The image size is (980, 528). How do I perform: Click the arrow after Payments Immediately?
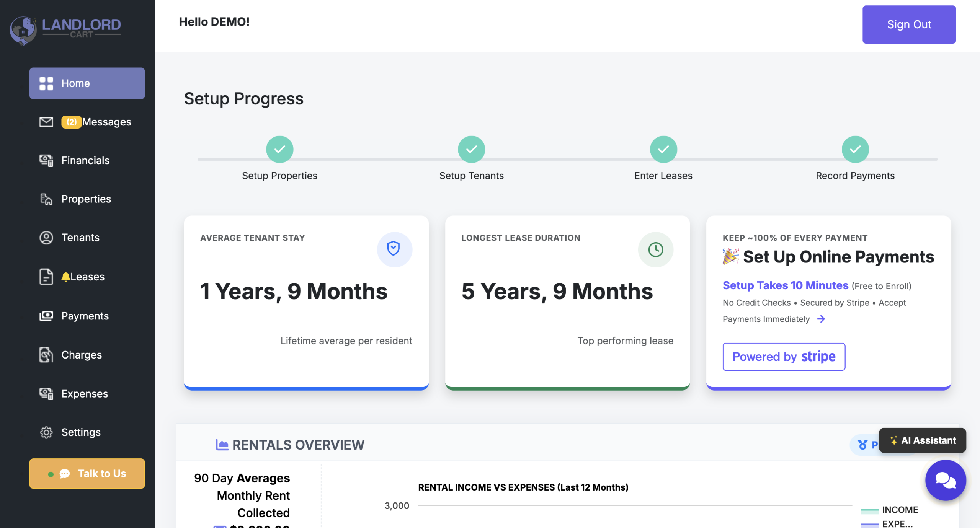(x=821, y=319)
